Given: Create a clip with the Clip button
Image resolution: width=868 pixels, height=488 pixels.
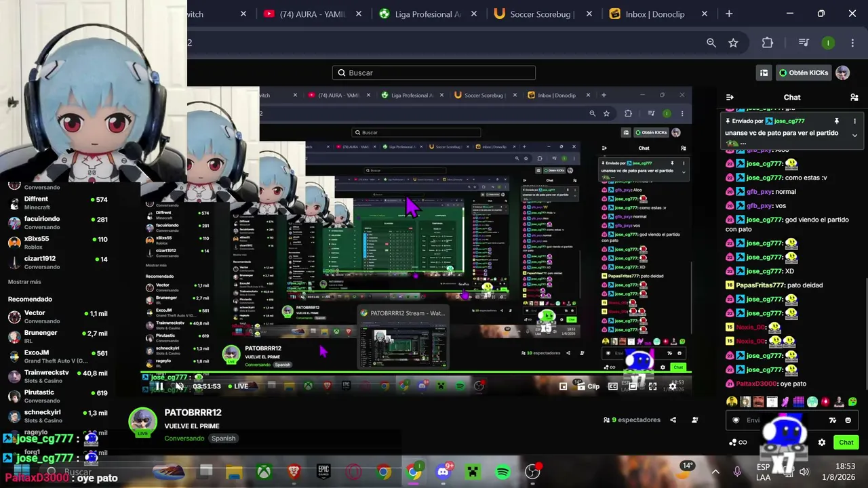Looking at the screenshot, I should pyautogui.click(x=589, y=386).
